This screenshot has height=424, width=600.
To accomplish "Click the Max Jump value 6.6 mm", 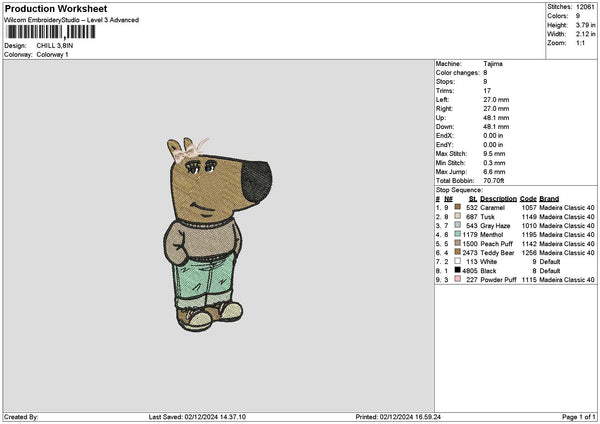I will (x=494, y=171).
